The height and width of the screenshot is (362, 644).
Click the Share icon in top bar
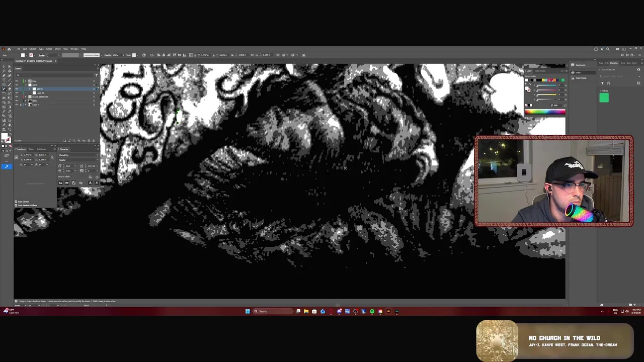click(x=596, y=49)
